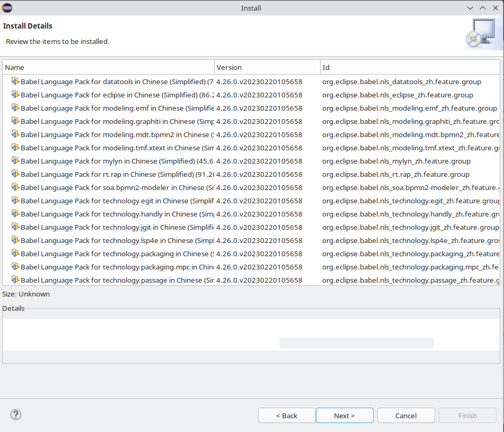This screenshot has width=504, height=432.
Task: Go back with the < Back button
Action: pos(287,416)
